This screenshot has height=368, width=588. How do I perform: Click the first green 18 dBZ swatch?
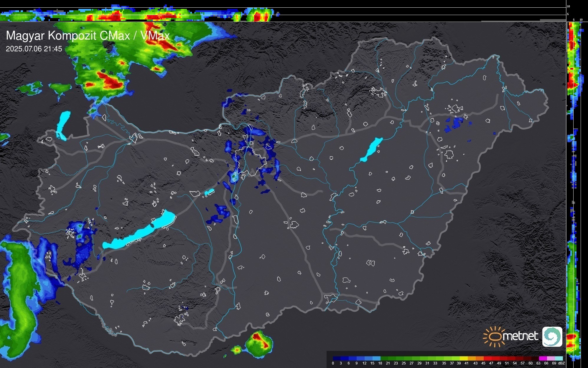tap(384, 358)
